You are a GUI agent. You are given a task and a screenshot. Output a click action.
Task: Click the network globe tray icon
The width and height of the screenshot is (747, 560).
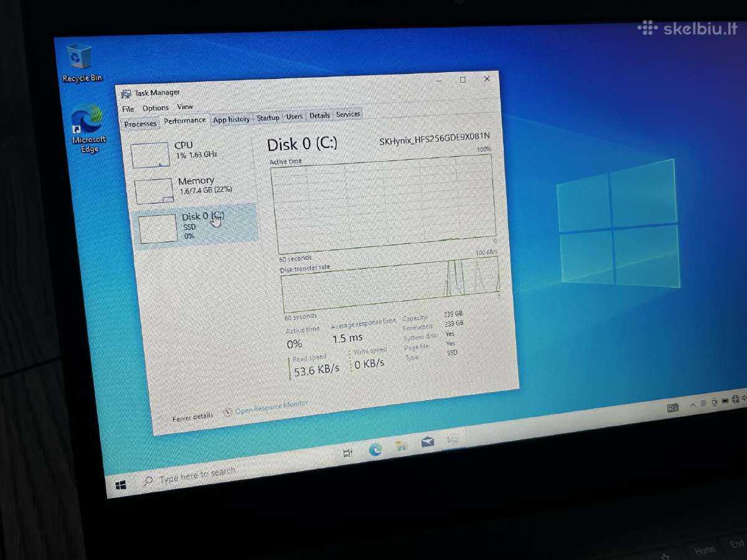pos(735,399)
